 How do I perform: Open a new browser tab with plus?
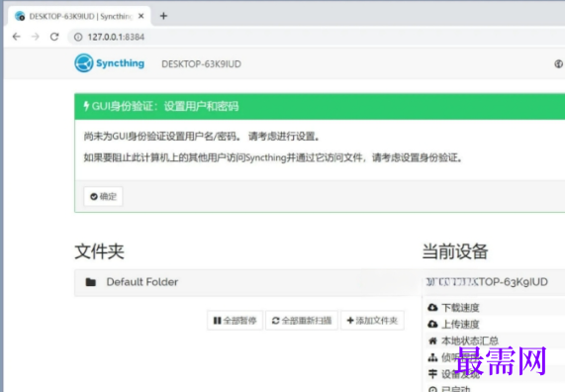163,16
